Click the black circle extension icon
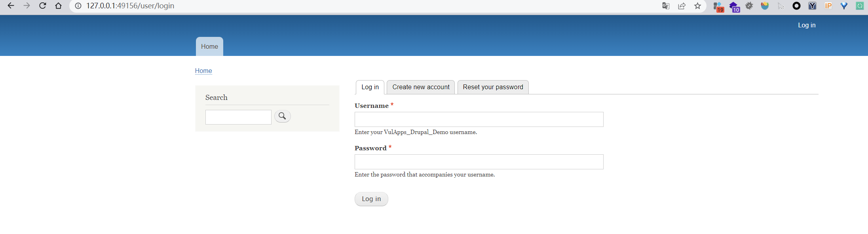868x234 pixels. pos(796,6)
